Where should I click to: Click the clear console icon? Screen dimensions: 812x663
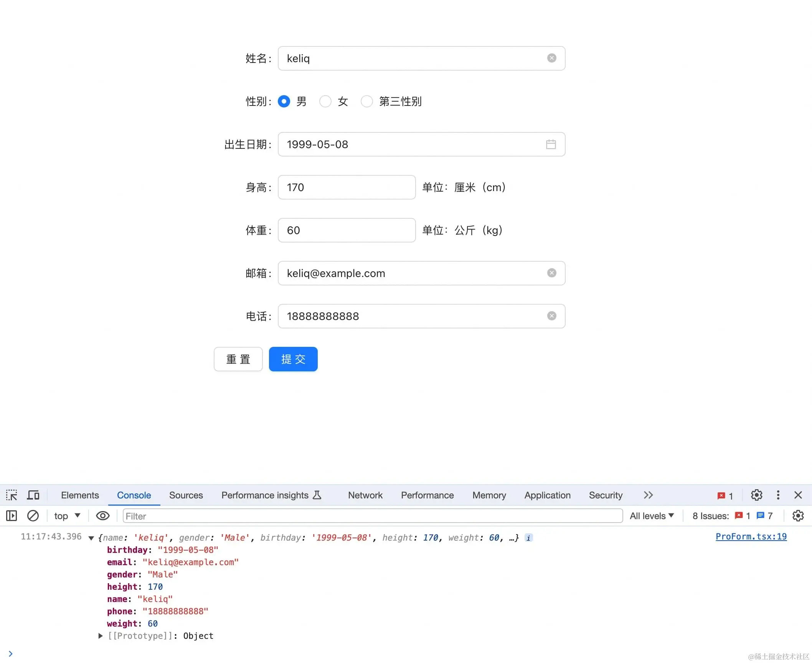(x=33, y=516)
